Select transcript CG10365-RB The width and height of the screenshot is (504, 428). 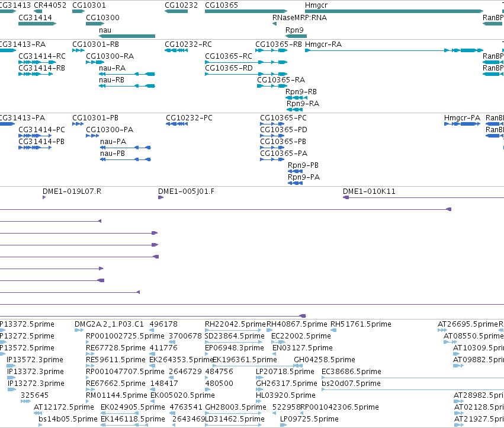tap(271, 50)
